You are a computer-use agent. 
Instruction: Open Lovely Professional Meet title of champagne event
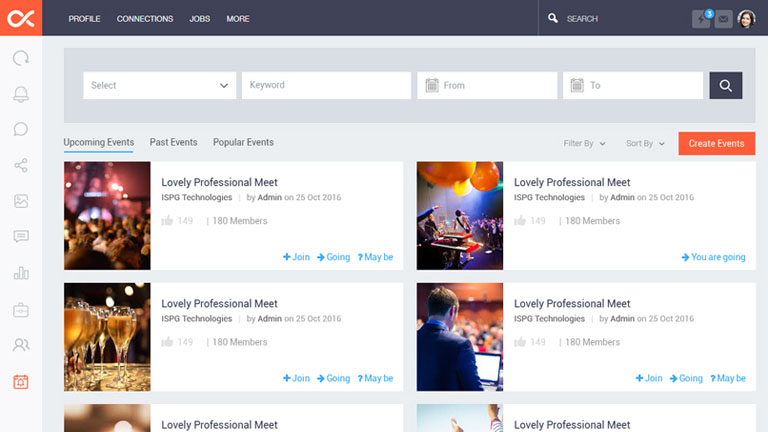219,304
